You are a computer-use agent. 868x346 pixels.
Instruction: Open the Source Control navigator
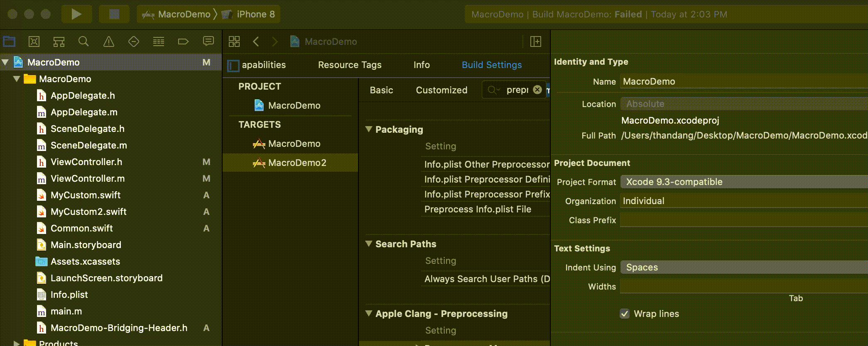pos(34,41)
